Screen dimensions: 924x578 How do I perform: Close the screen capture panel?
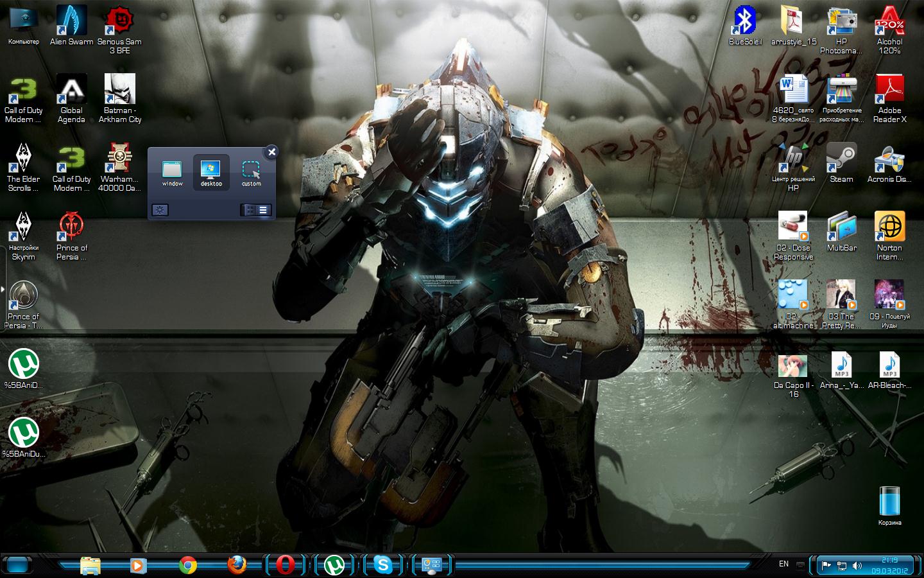click(x=271, y=152)
